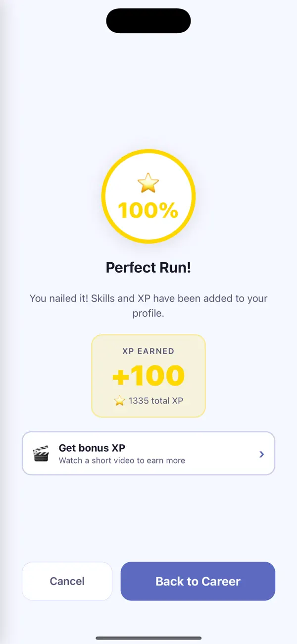297x644 pixels.
Task: Click the Cancel button
Action: tap(67, 581)
